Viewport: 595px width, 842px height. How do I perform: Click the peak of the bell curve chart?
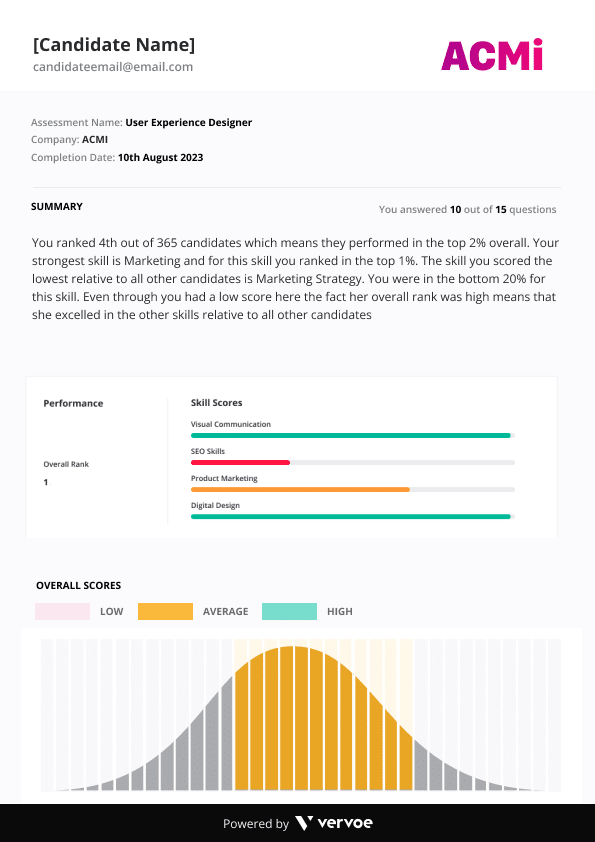(293, 647)
